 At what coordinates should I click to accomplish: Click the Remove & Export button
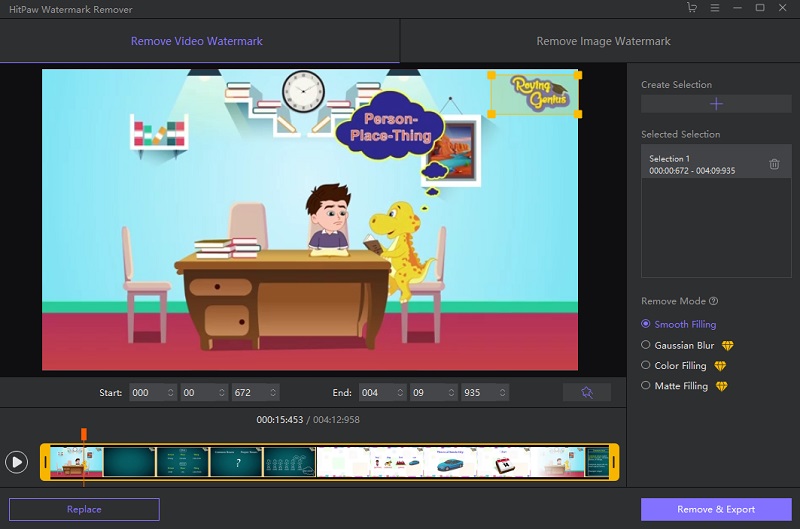click(x=715, y=509)
